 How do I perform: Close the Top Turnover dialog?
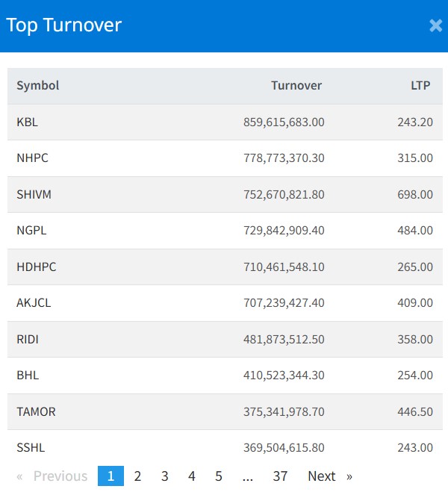click(x=435, y=25)
